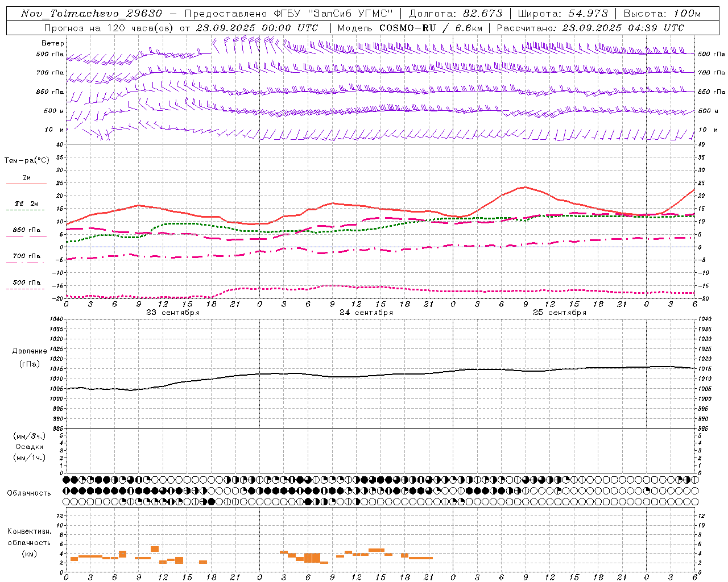Viewport: 728px width, 582px height.
Task: Select the 500 гПа temperature legend entry
Action: point(26,284)
